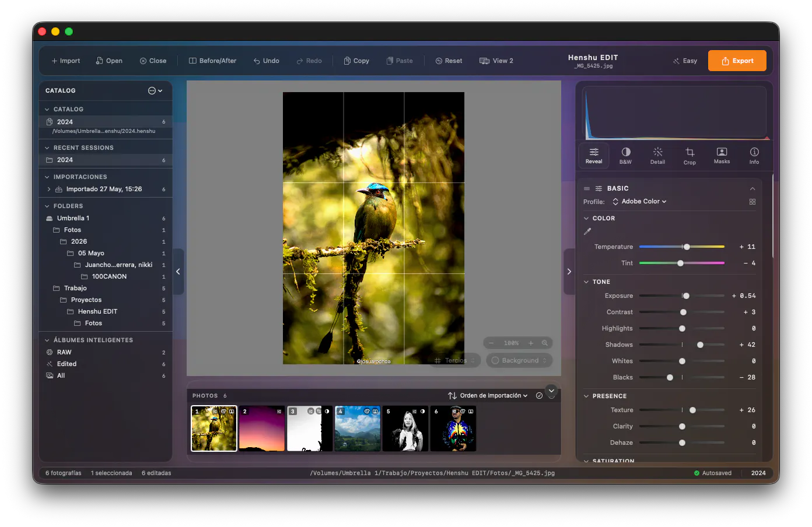Image resolution: width=812 pixels, height=527 pixels.
Task: Open the Catalog options menu
Action: point(155,91)
